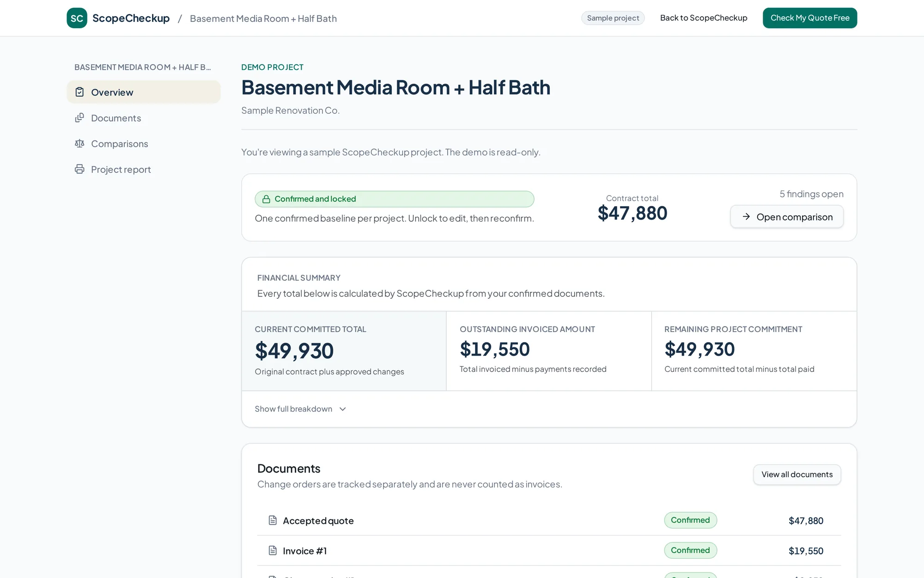The image size is (924, 578).
Task: Click the DEMO PROJECT label
Action: [272, 67]
